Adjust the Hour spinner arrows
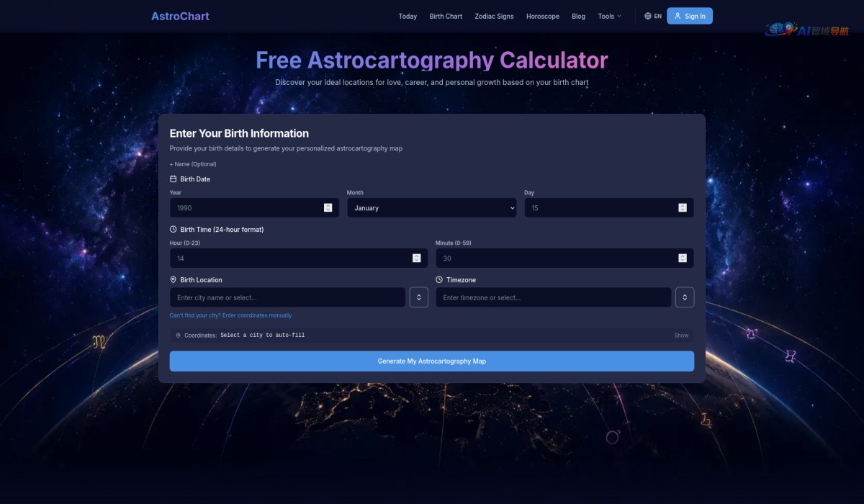 point(417,258)
